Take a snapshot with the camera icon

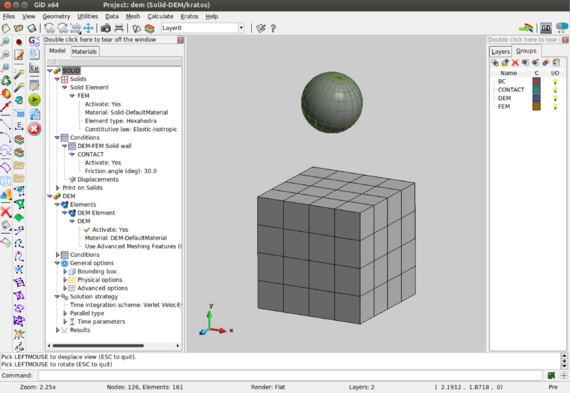[x=106, y=28]
